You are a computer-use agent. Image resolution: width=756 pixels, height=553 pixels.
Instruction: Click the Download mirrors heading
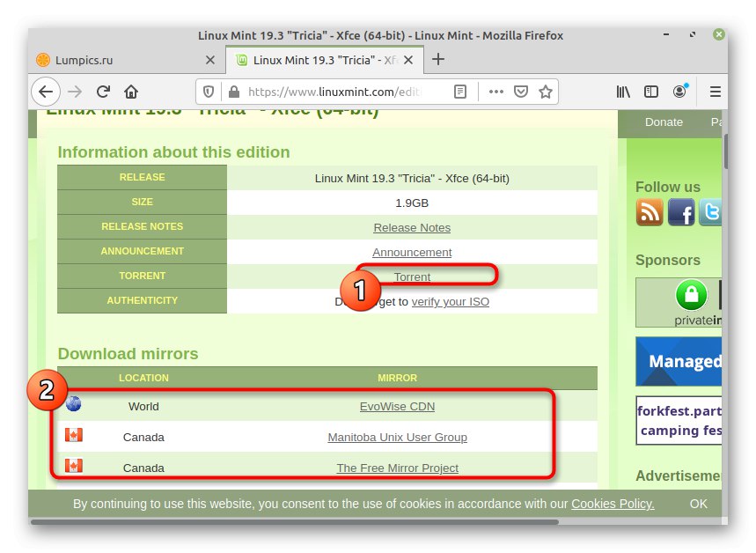coord(128,354)
